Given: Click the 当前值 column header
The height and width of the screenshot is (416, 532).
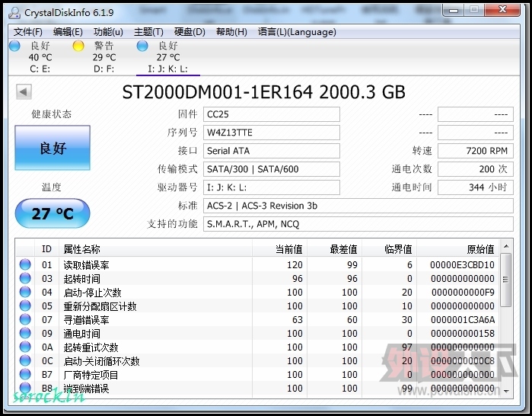Looking at the screenshot, I should (x=280, y=249).
